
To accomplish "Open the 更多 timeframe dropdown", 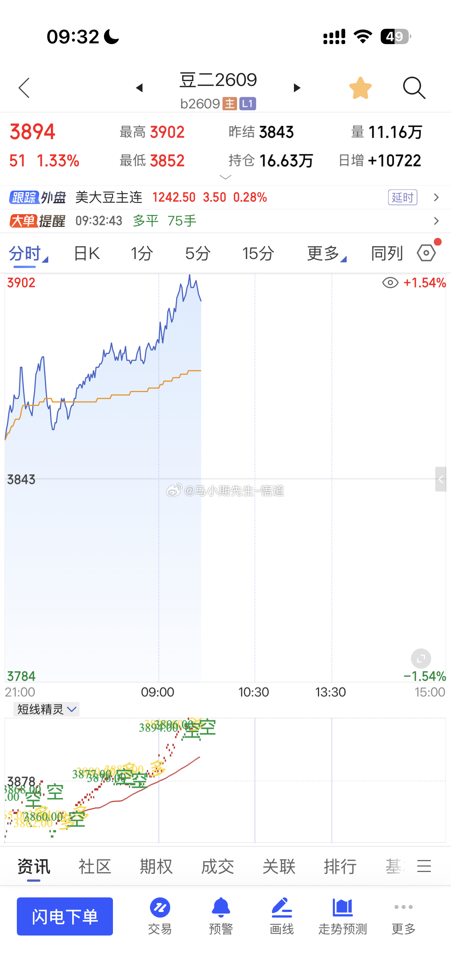I will click(326, 253).
